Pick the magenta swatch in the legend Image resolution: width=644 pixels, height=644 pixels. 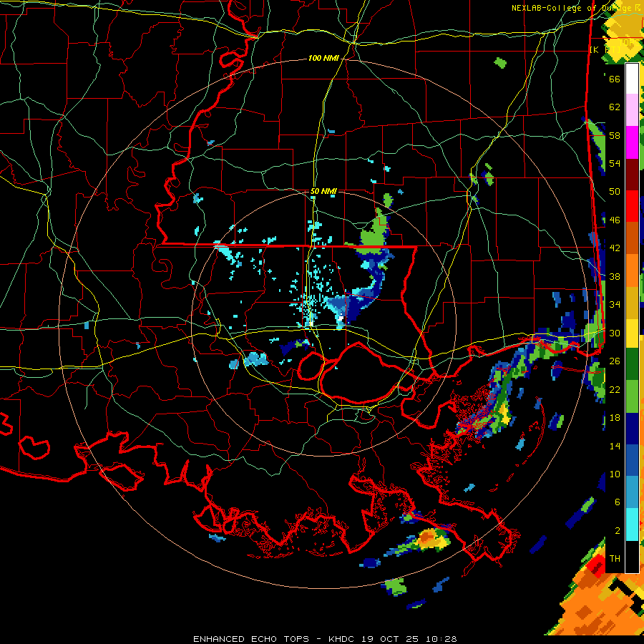pos(632,142)
